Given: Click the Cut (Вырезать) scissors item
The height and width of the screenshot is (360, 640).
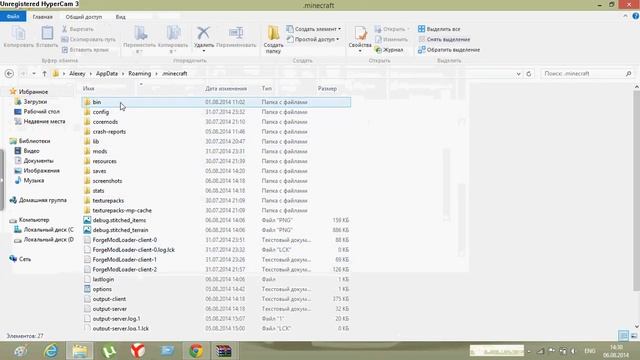Looking at the screenshot, I should coord(78,29).
